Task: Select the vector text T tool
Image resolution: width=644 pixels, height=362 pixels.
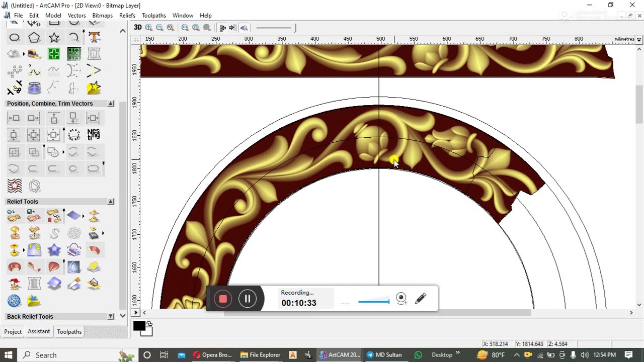Action: click(x=94, y=37)
